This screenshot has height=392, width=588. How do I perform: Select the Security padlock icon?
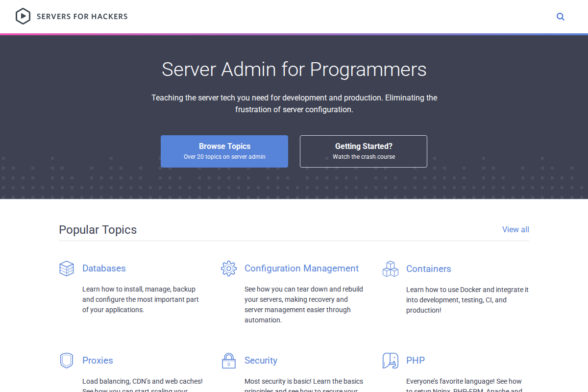point(228,360)
